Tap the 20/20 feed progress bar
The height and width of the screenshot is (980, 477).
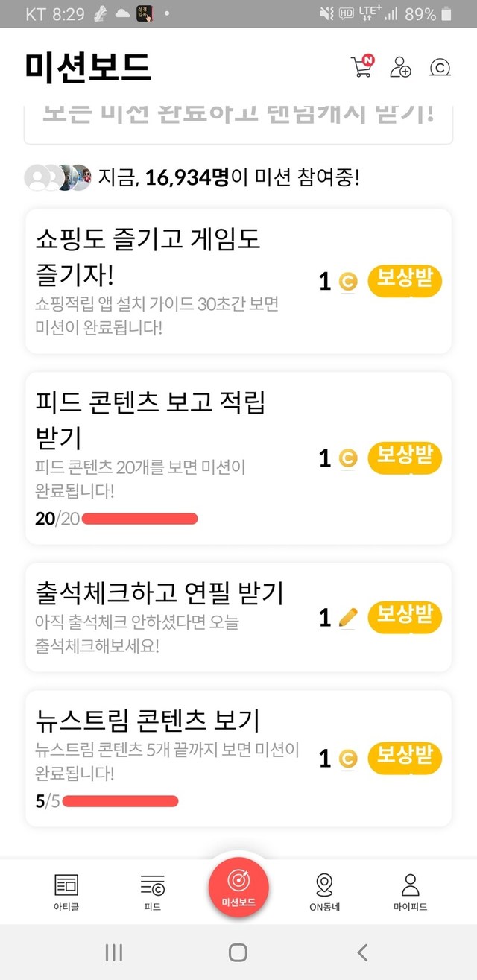coord(139,519)
